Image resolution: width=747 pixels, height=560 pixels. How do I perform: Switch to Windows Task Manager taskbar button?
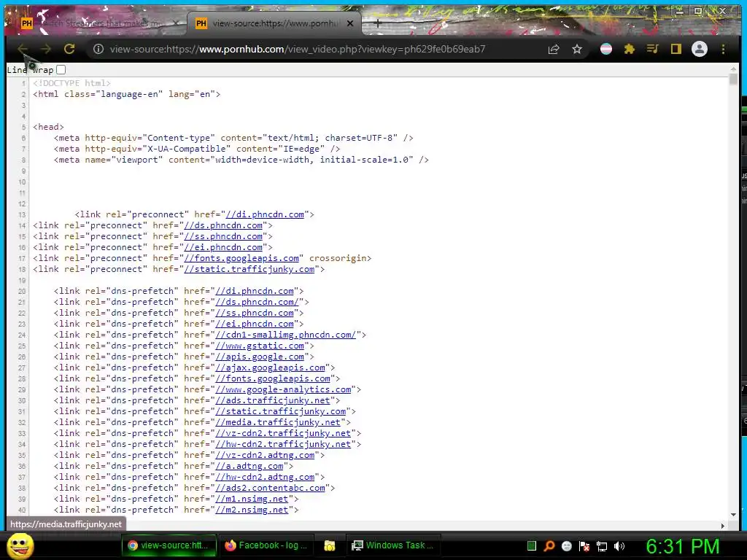click(x=392, y=545)
